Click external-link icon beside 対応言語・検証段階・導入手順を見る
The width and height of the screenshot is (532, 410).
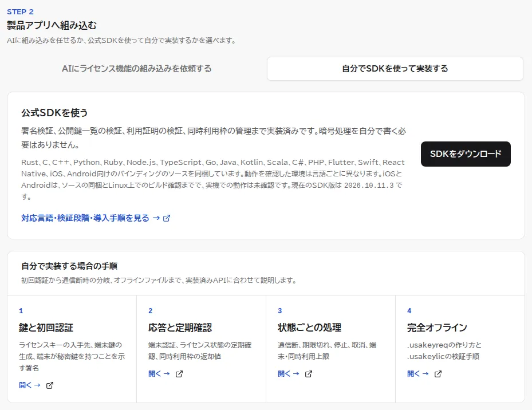click(167, 218)
